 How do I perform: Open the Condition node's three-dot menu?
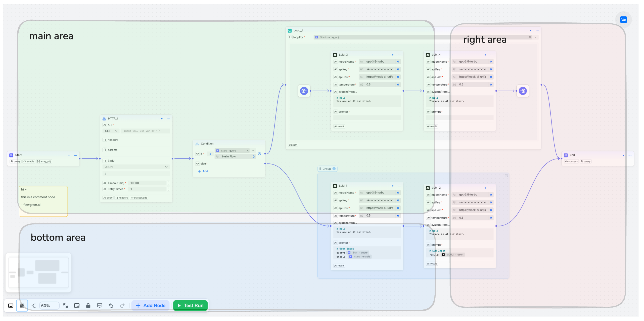click(261, 144)
